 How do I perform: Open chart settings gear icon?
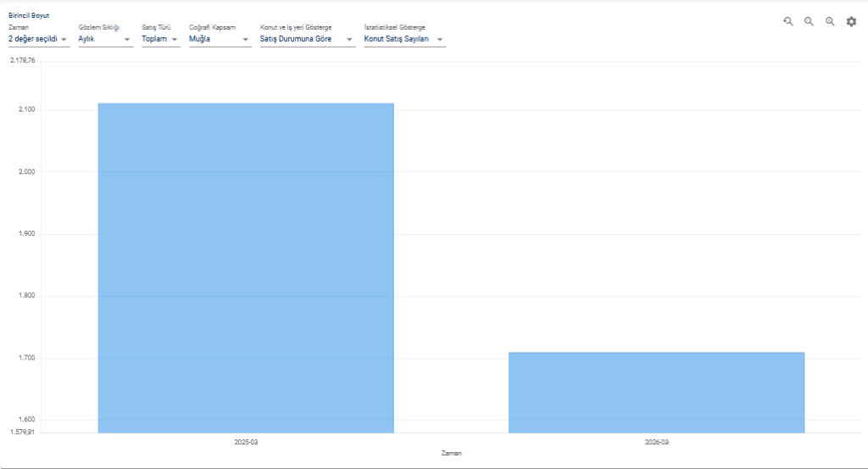851,21
